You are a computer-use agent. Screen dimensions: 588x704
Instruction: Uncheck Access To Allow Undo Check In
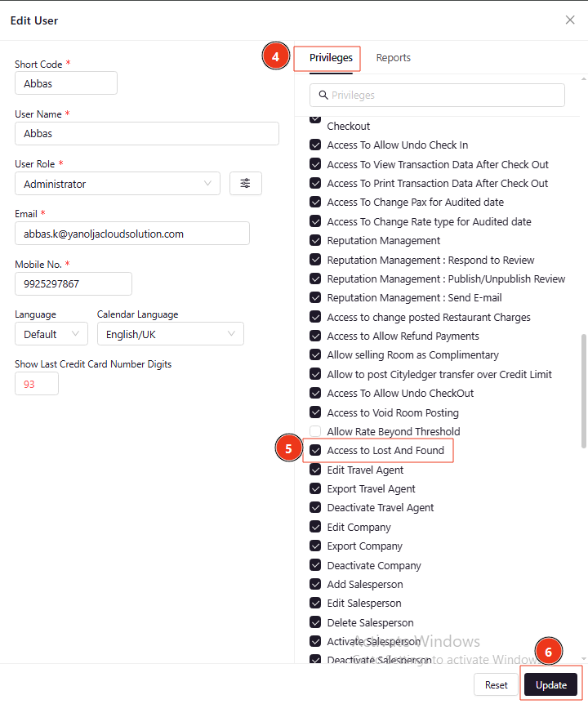click(315, 145)
